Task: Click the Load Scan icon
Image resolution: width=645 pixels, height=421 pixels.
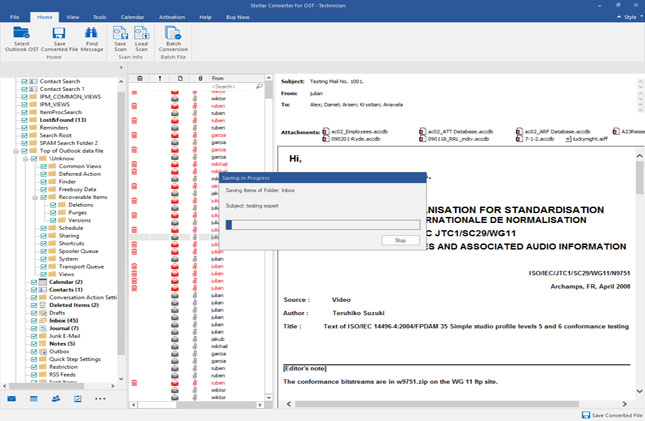Action: pyautogui.click(x=141, y=39)
